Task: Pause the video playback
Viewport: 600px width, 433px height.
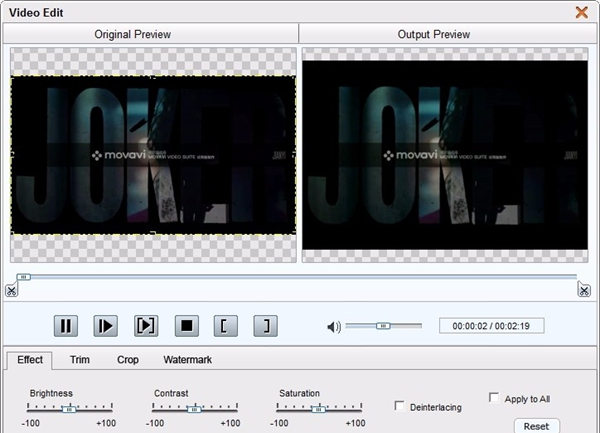Action: (x=66, y=326)
